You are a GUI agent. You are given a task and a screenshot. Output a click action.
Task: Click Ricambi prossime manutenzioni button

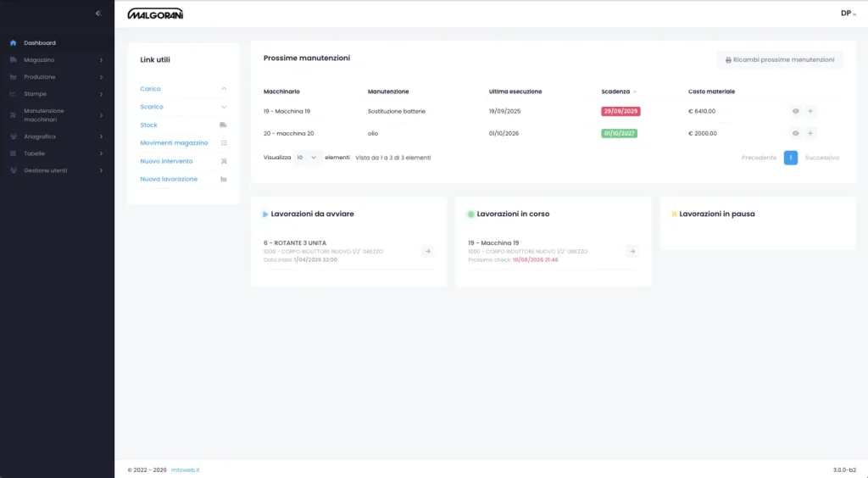point(780,59)
